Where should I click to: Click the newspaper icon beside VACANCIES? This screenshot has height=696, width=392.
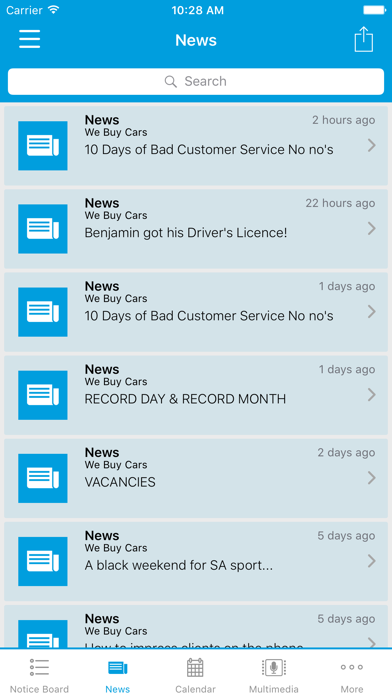pyautogui.click(x=43, y=478)
